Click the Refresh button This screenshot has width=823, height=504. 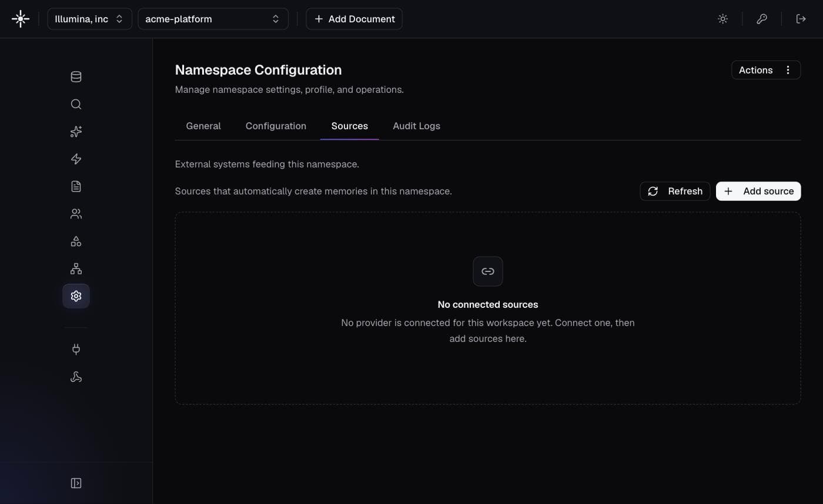coord(675,191)
